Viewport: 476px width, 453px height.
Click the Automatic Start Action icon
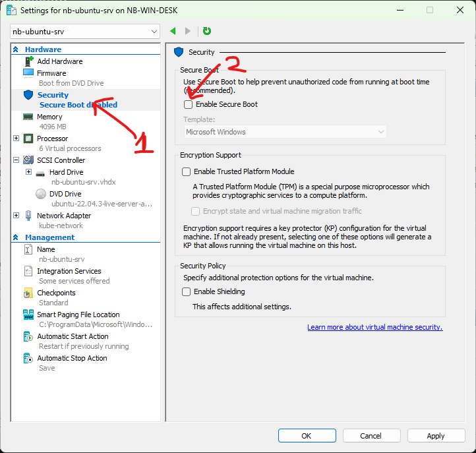pyautogui.click(x=28, y=336)
